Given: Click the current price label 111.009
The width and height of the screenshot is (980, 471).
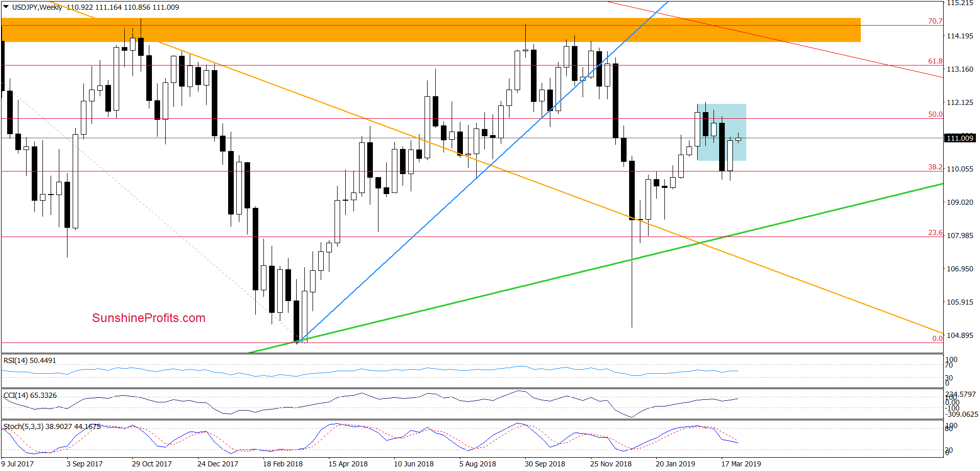Looking at the screenshot, I should (x=960, y=138).
